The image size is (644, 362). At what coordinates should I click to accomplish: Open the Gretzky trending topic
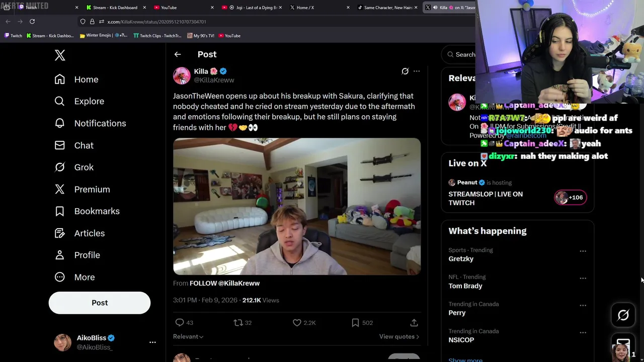(x=461, y=259)
